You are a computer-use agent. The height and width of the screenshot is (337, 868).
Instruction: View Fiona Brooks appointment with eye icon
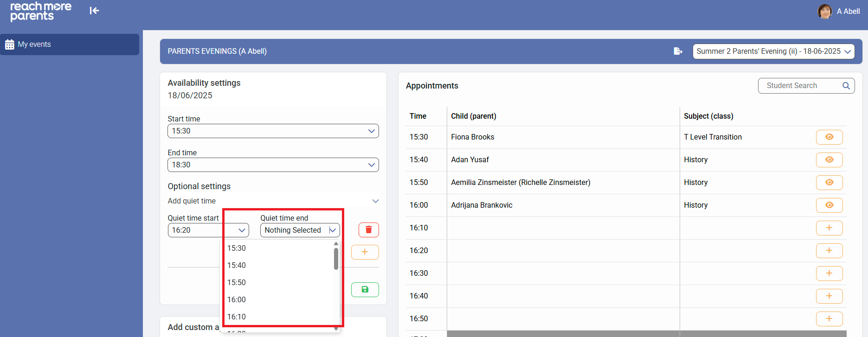coord(829,137)
